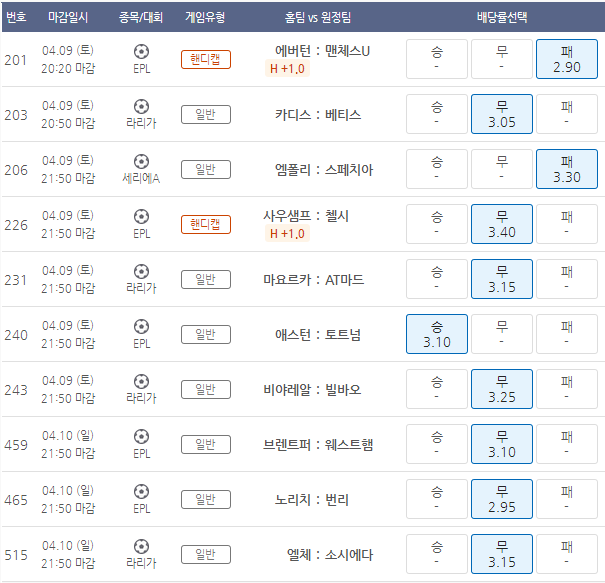Click soccer ball icon in row 243
The height and width of the screenshot is (583, 605).
tap(141, 382)
